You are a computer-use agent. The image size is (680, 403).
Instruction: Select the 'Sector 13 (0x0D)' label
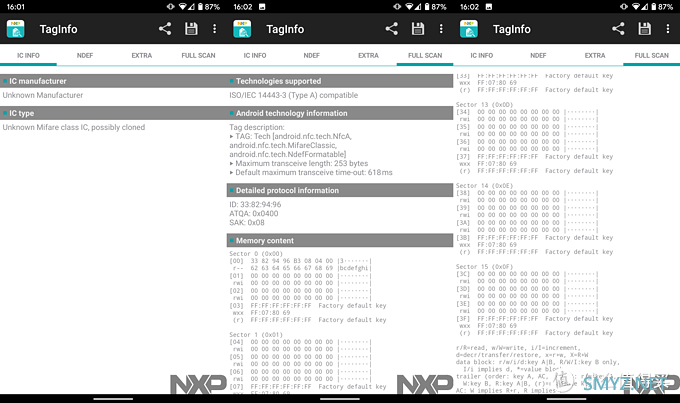(x=484, y=105)
